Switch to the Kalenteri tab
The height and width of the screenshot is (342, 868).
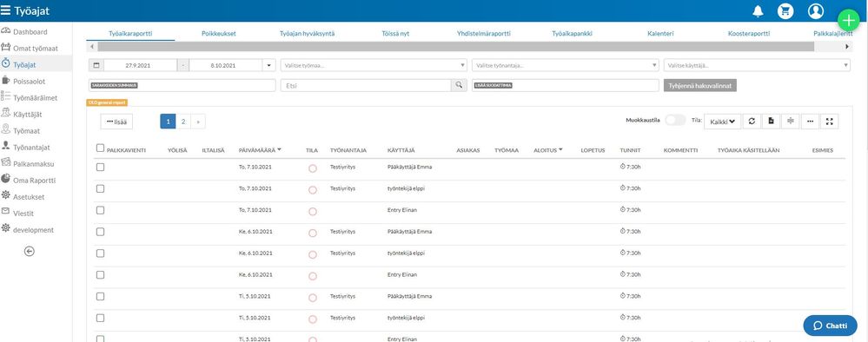click(x=660, y=34)
